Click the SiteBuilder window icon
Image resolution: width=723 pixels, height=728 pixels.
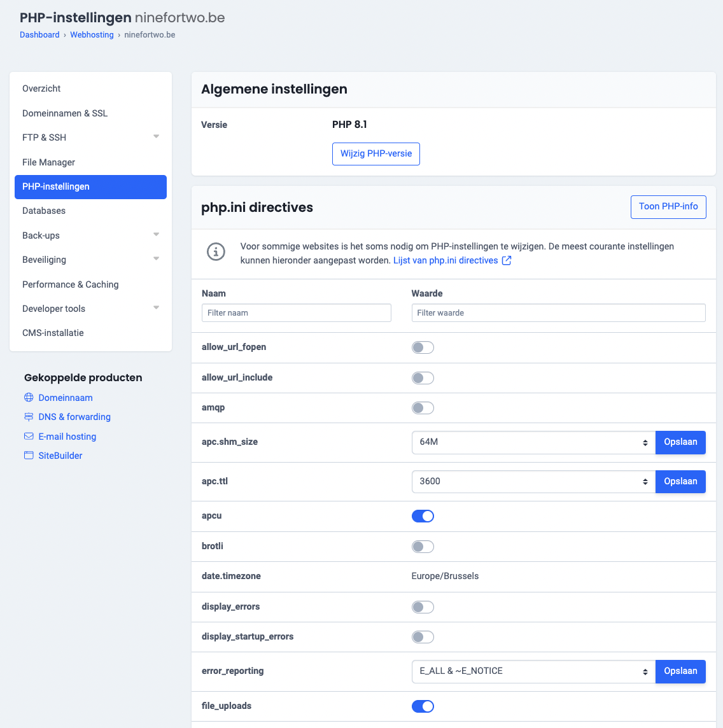pyautogui.click(x=29, y=456)
